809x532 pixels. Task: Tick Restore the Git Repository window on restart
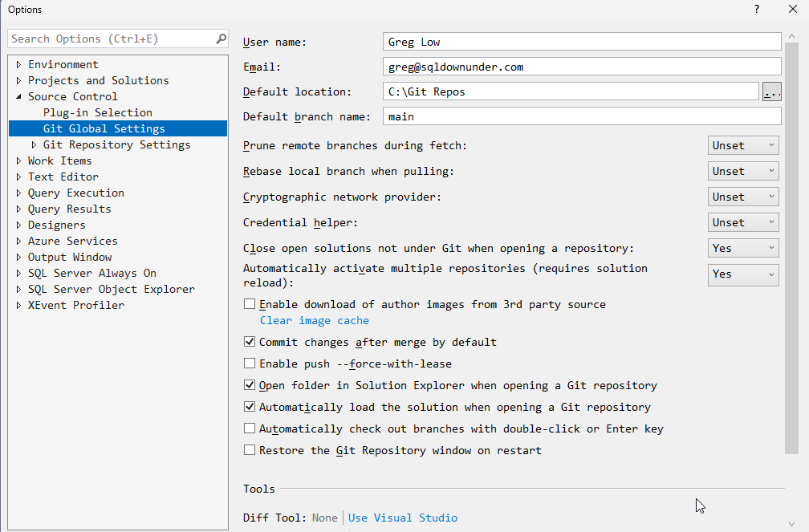click(x=250, y=450)
